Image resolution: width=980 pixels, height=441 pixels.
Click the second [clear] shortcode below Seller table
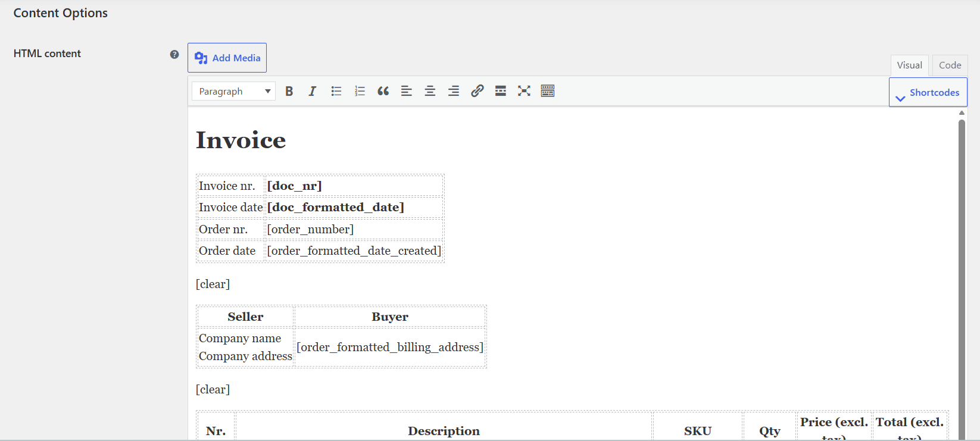tap(213, 389)
